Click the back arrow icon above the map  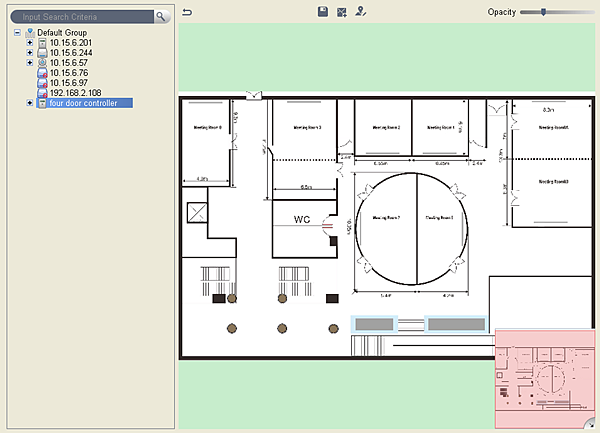click(187, 12)
